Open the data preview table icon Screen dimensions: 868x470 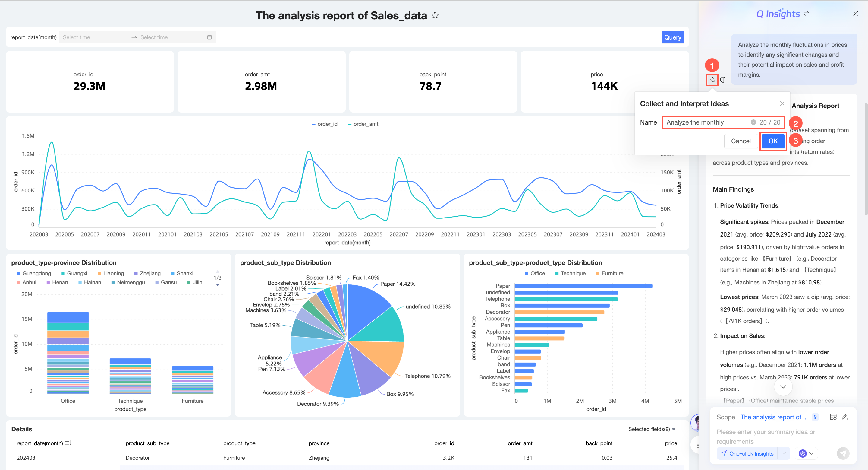(833, 417)
